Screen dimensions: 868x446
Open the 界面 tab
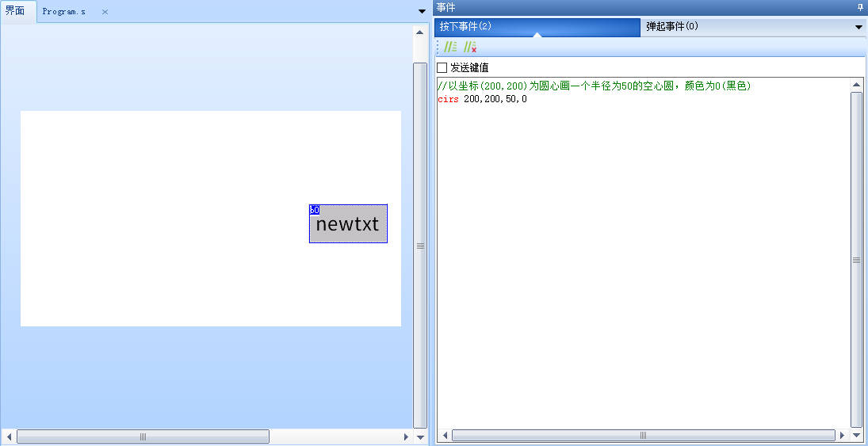(16, 11)
